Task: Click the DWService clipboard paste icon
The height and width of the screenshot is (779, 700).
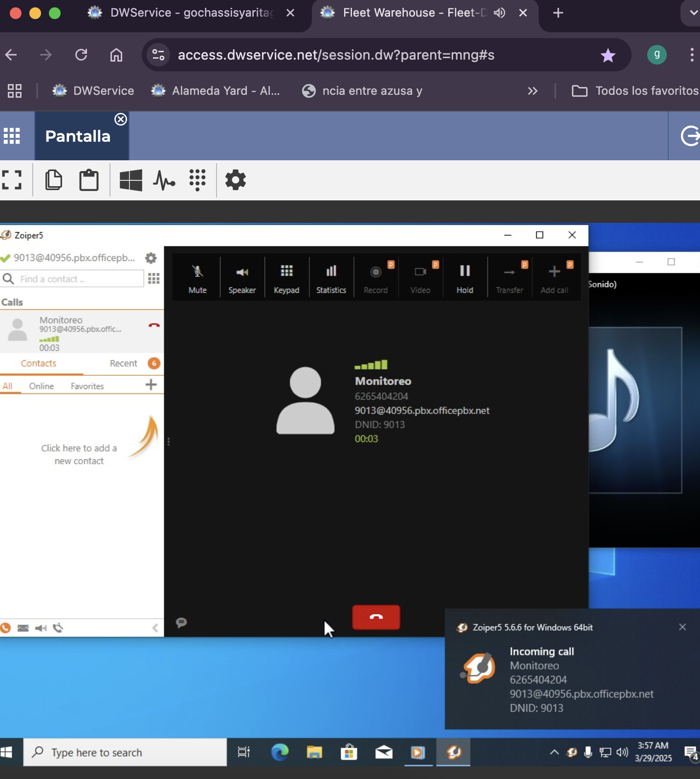Action: click(89, 180)
